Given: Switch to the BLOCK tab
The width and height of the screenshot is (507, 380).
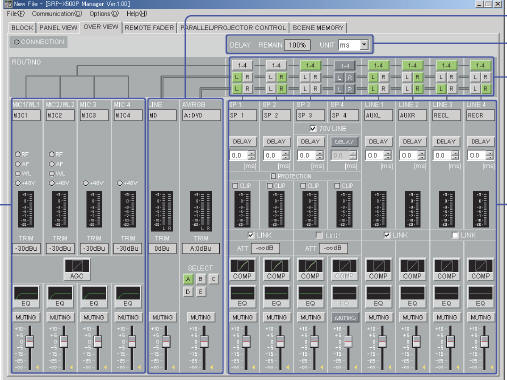Looking at the screenshot, I should (22, 28).
